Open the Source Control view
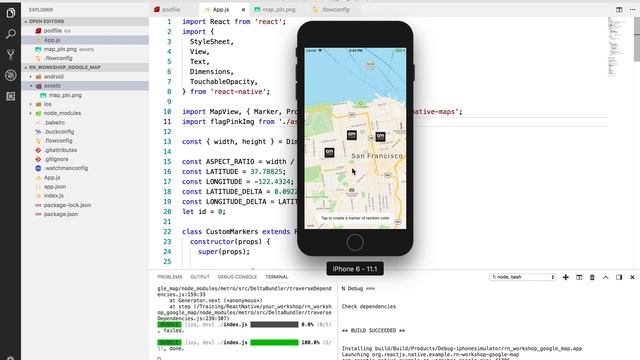640x360 pixels. point(11,54)
